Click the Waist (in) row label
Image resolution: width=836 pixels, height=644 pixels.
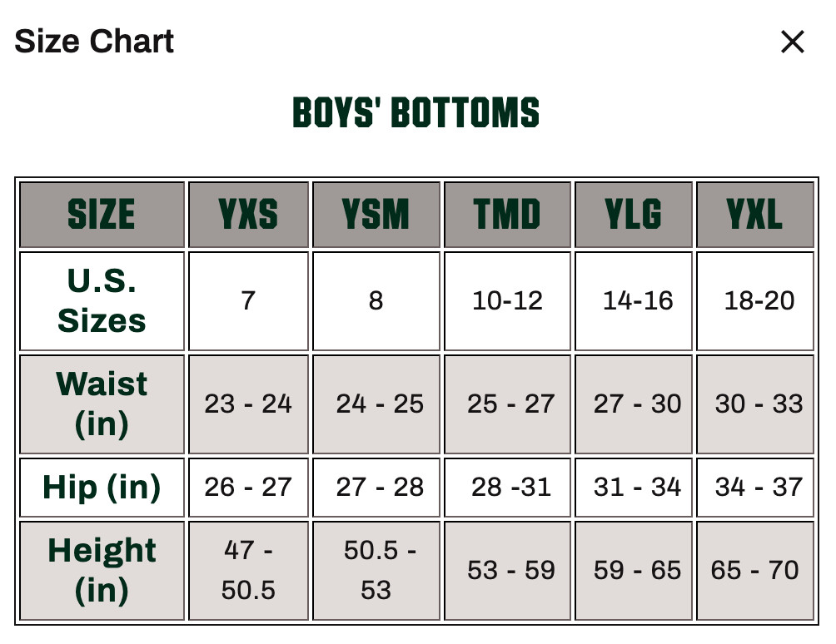[x=102, y=404]
